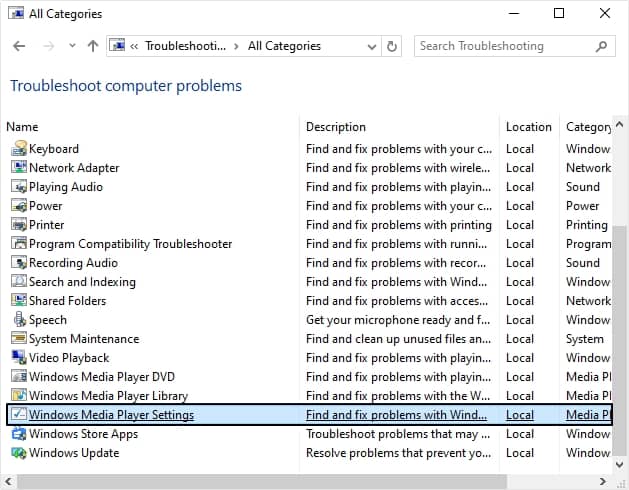Image resolution: width=629 pixels, height=490 pixels.
Task: Open the recent locations dropdown arrow
Action: (72, 45)
